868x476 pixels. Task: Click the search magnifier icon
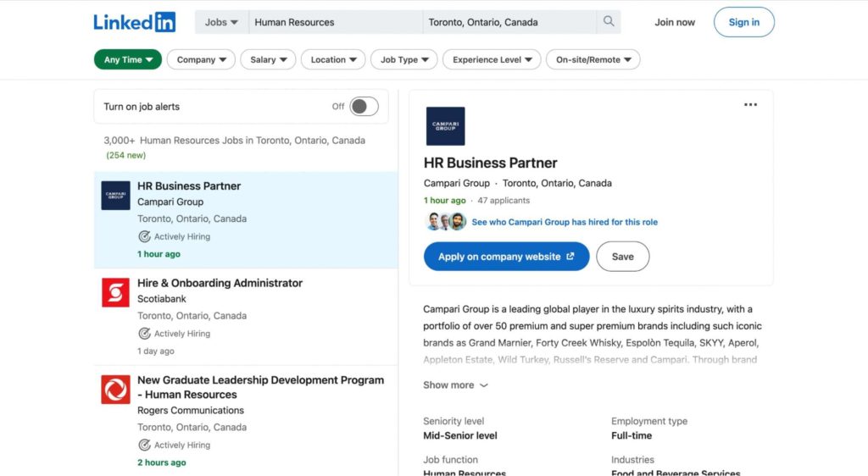[x=609, y=21]
